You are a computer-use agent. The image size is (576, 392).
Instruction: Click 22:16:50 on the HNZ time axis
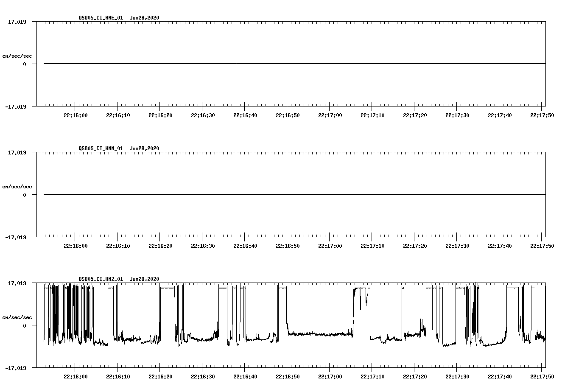[x=288, y=377]
